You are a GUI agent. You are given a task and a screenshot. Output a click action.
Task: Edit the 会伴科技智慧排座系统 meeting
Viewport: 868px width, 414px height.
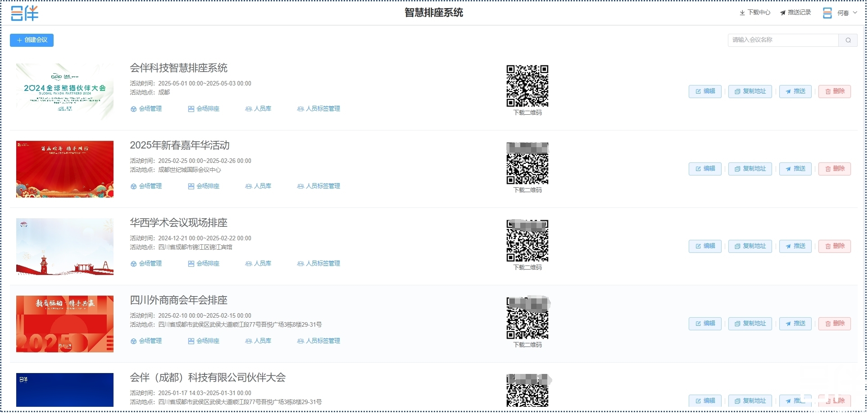pyautogui.click(x=705, y=91)
